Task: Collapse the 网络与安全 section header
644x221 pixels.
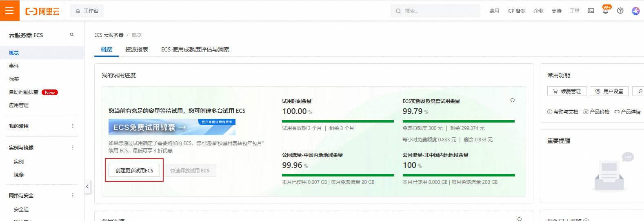Action: 21,195
